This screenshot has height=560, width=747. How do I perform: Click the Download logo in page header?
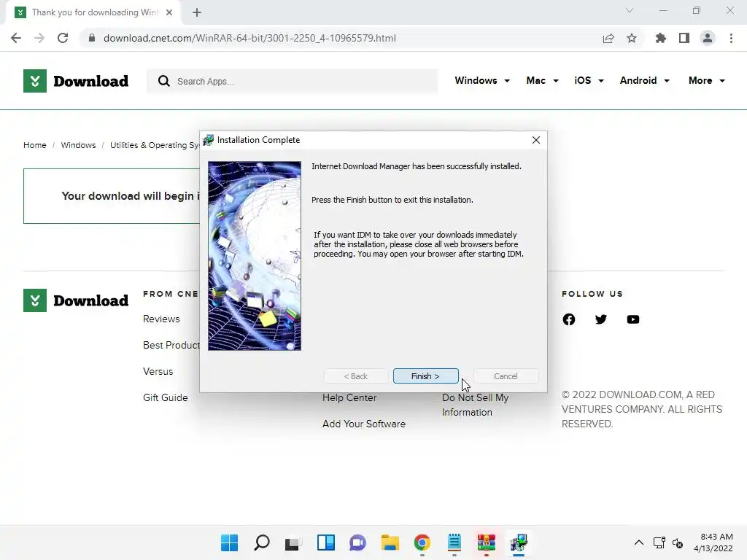[x=76, y=81]
